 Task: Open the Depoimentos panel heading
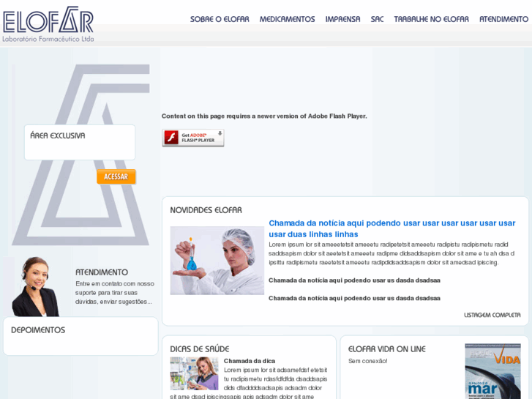pos(38,330)
